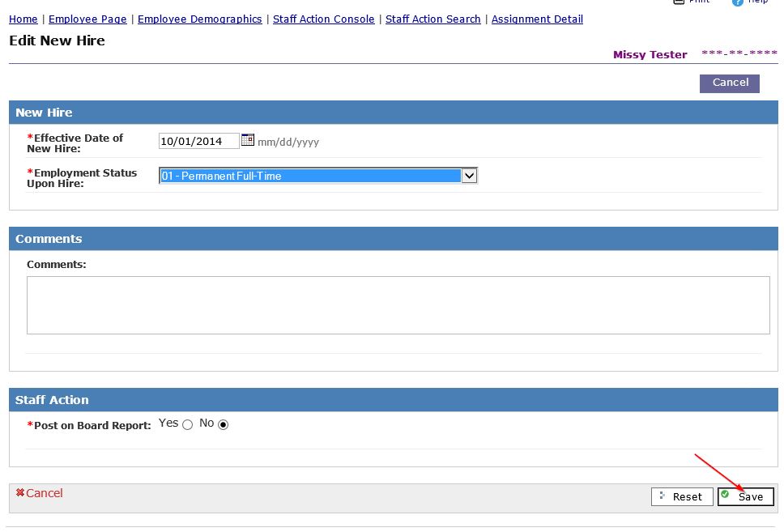Click the Reset button

(x=682, y=496)
